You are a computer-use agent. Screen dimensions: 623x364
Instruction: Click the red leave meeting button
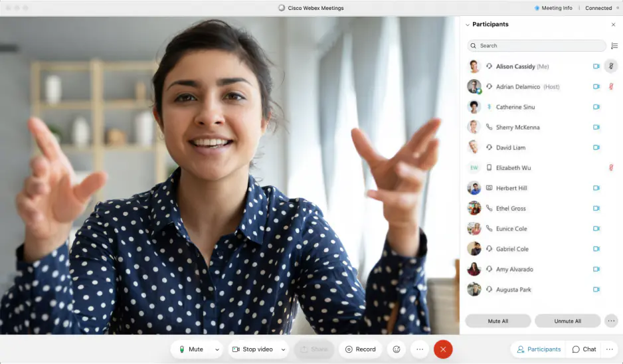(443, 349)
